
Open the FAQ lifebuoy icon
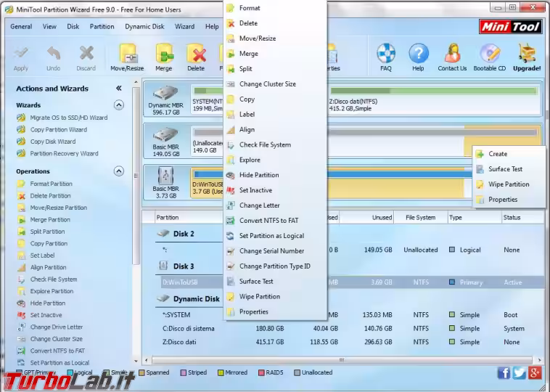pos(386,53)
